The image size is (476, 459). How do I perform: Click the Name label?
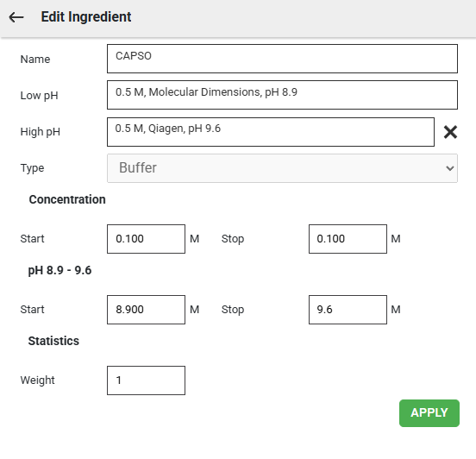tap(35, 59)
